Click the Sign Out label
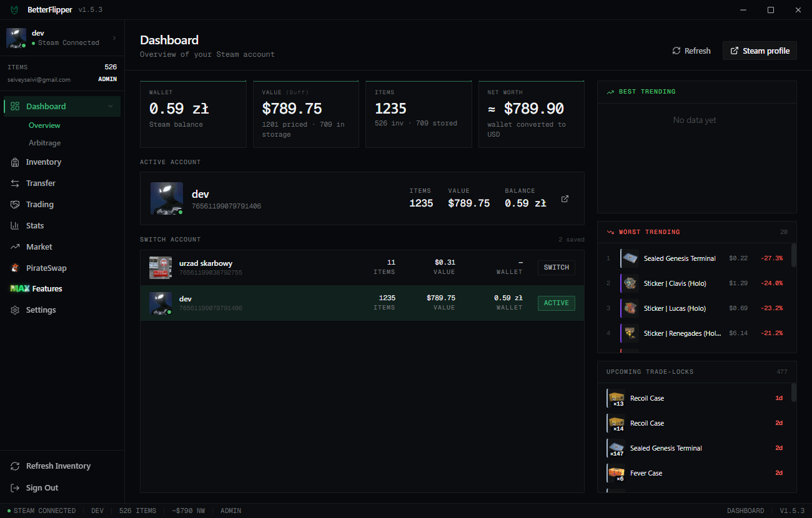 [42, 488]
